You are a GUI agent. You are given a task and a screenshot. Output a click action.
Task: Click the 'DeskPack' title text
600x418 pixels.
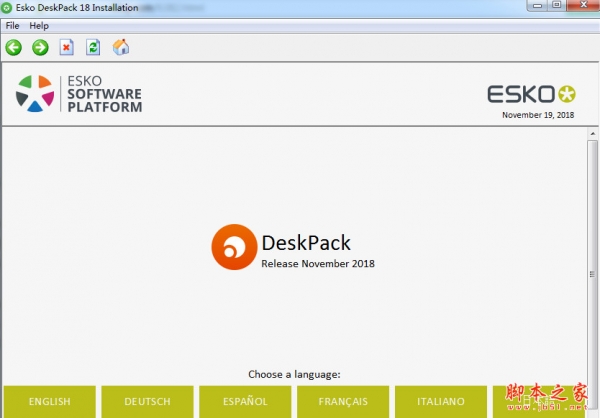(306, 243)
